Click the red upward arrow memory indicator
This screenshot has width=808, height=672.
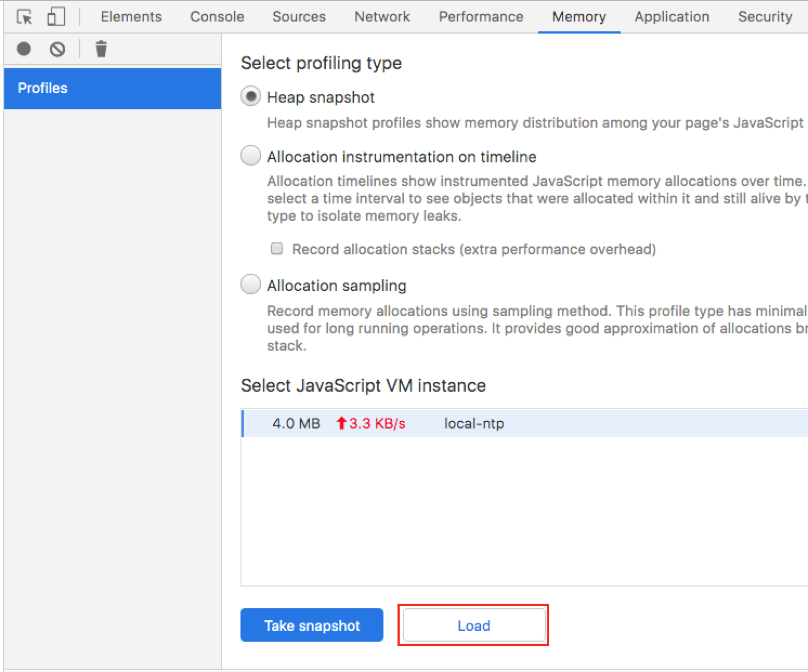(341, 423)
